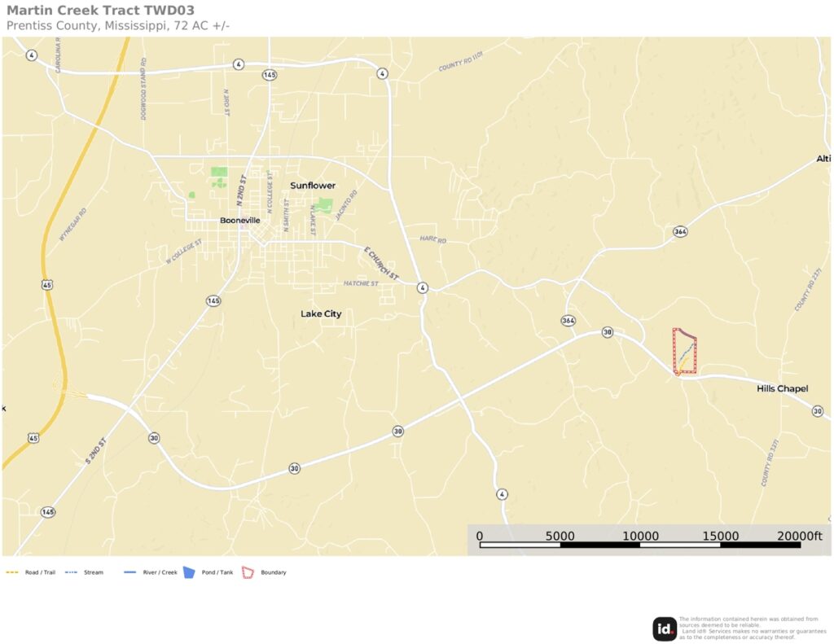Screen dimensions: 834x644
Task: Click the Highway 30 shield near Hills Chapel
Action: pyautogui.click(x=817, y=411)
